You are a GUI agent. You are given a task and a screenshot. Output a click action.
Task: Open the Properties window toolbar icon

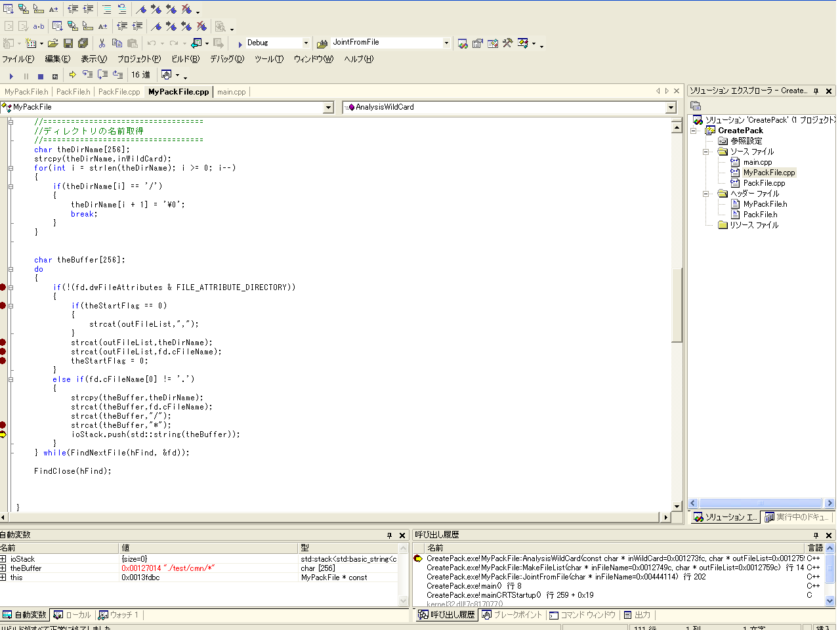tap(478, 43)
